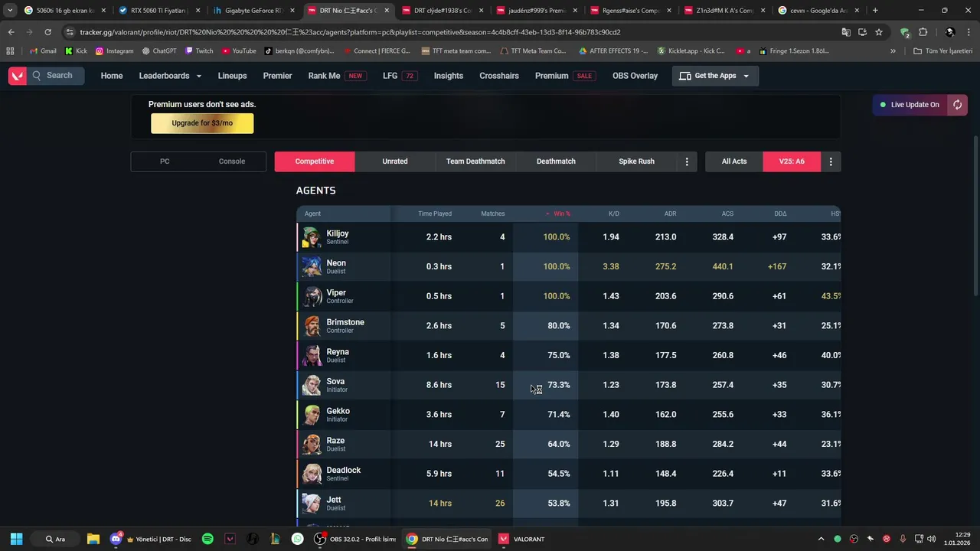Switch to the RTX 5060 Ti Fiyatları browser tab

coord(158,11)
